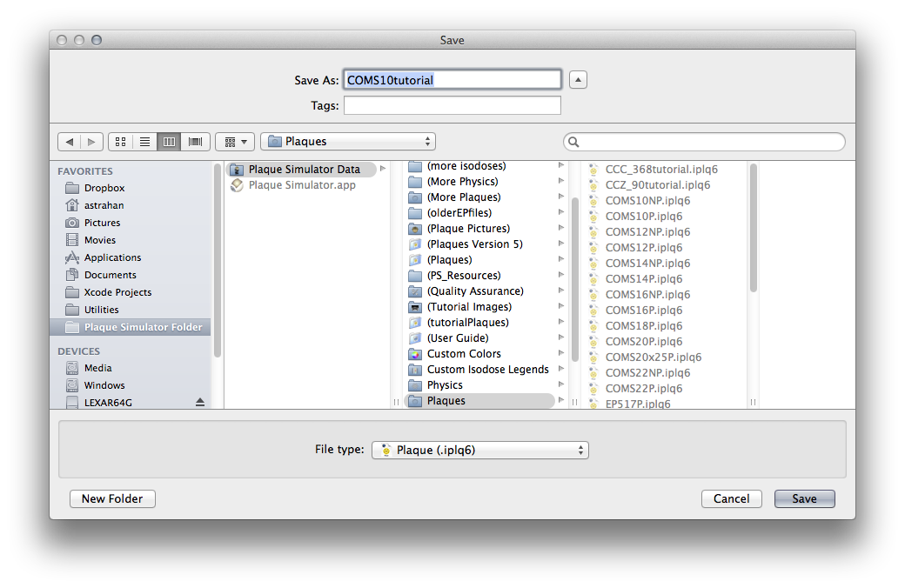Open the item arrangement dropdown
The width and height of the screenshot is (905, 588).
[x=234, y=142]
